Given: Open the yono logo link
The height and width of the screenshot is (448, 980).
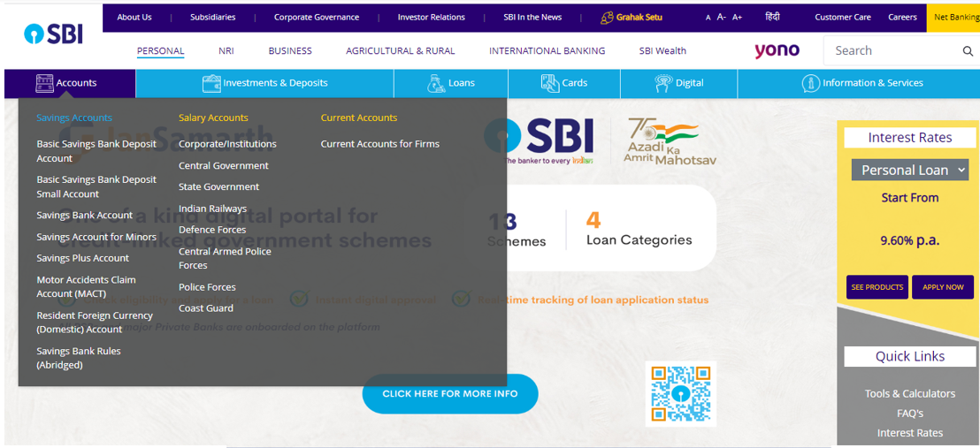Looking at the screenshot, I should [777, 50].
